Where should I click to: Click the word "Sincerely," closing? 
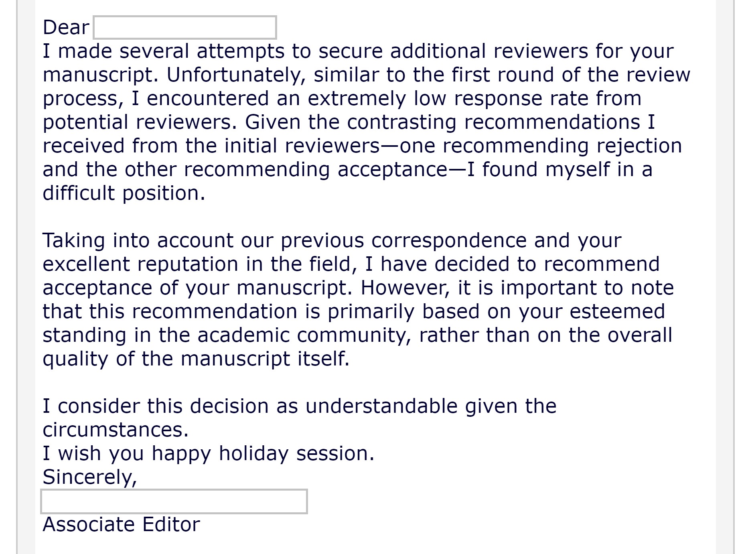pos(90,477)
